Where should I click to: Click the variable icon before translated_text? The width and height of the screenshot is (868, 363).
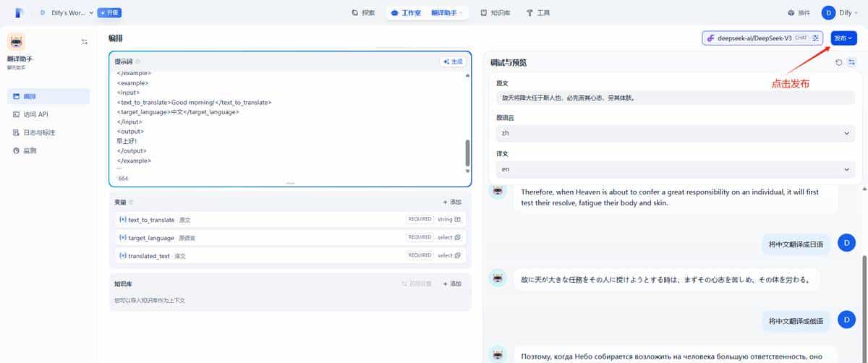(x=122, y=255)
